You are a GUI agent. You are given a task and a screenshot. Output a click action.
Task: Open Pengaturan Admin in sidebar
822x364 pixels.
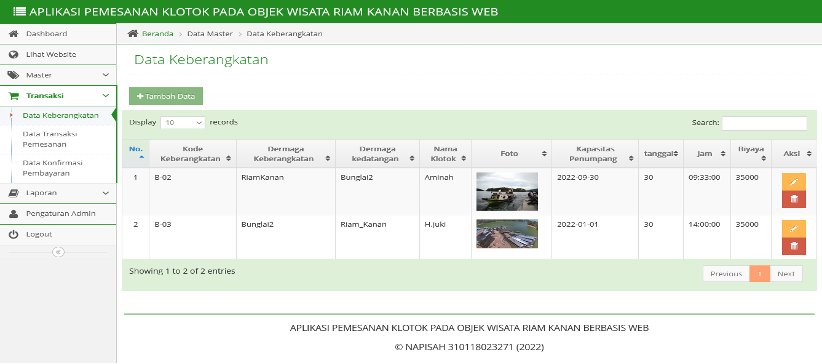pyautogui.click(x=58, y=214)
